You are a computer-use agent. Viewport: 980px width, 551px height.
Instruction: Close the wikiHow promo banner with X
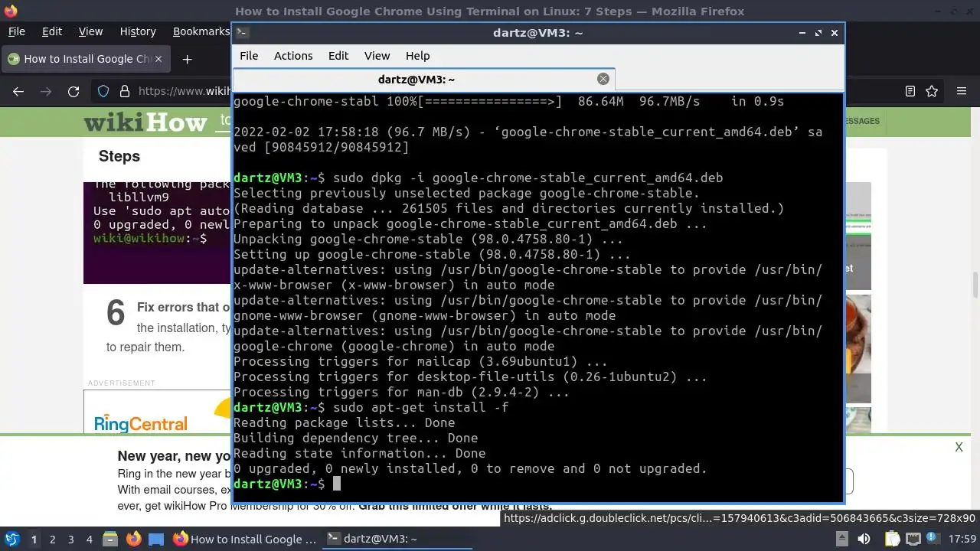point(959,447)
